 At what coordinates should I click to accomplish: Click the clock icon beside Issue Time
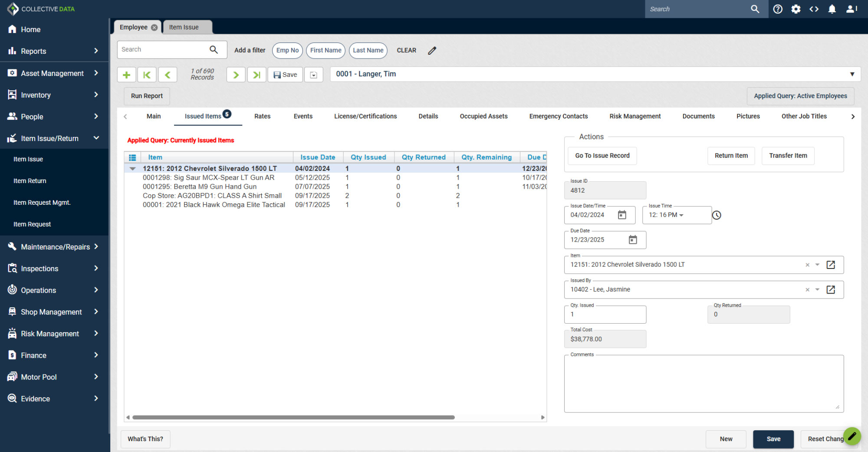tap(717, 215)
